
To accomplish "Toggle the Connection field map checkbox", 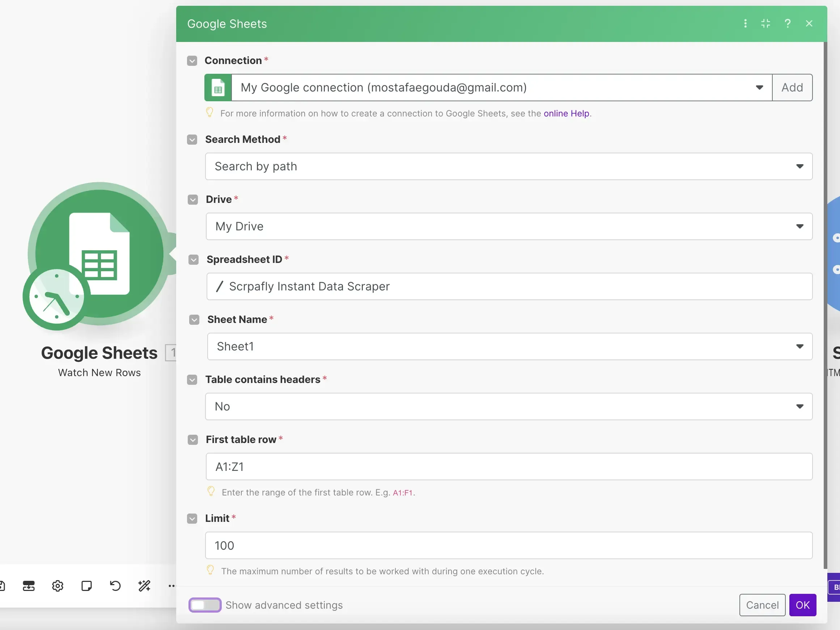I will point(192,60).
